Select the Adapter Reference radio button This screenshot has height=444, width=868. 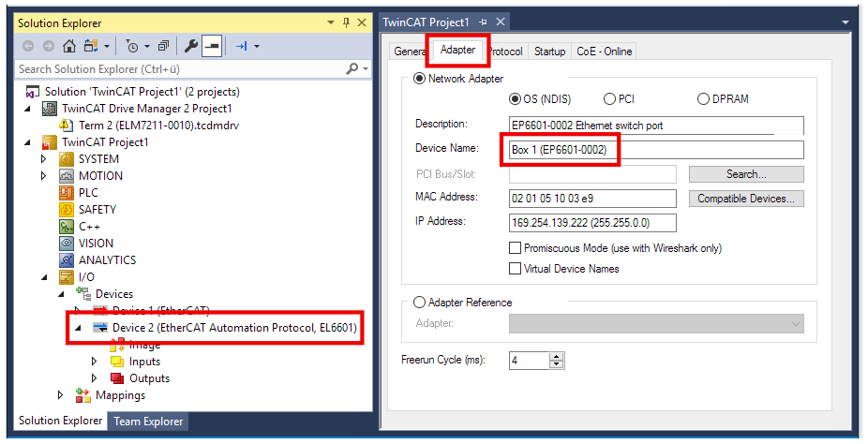pos(419,303)
